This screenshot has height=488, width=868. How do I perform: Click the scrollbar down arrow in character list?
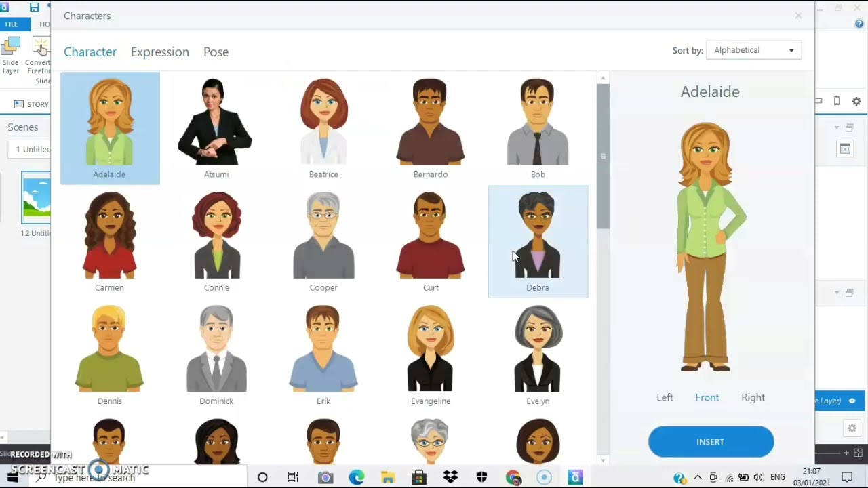[603, 460]
